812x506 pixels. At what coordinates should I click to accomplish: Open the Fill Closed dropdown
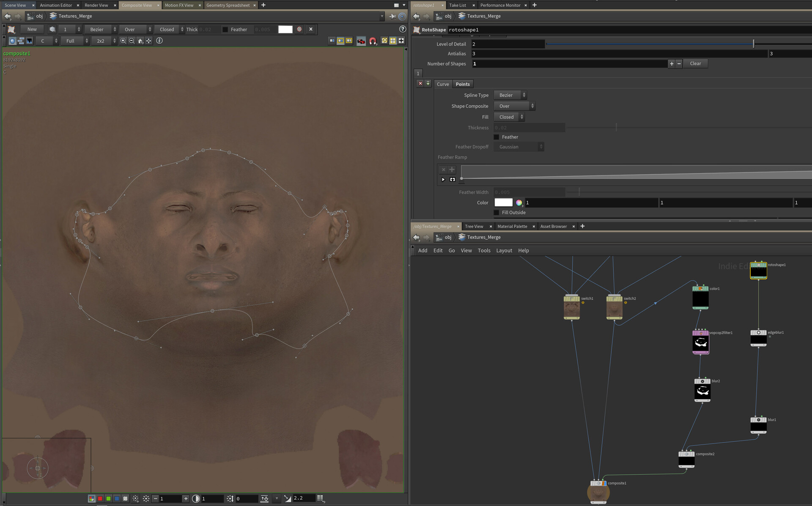[x=509, y=117]
